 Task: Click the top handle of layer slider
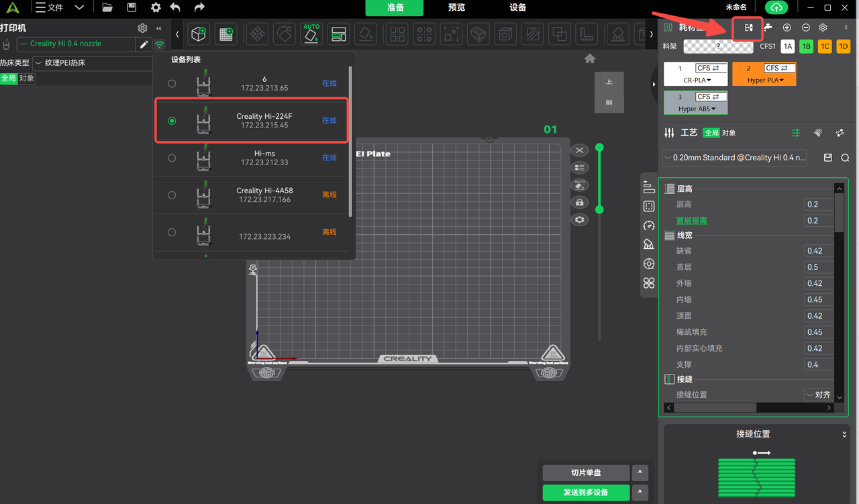coord(599,148)
